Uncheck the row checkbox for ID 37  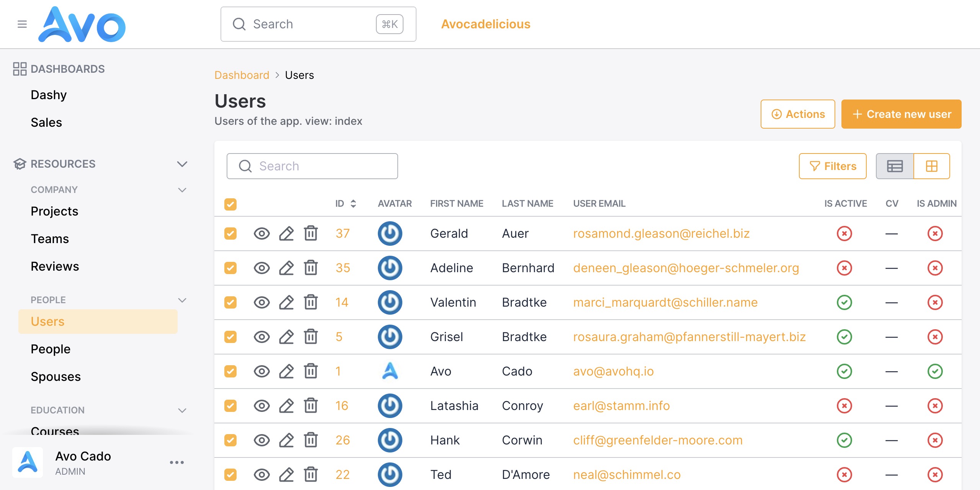[x=230, y=234]
